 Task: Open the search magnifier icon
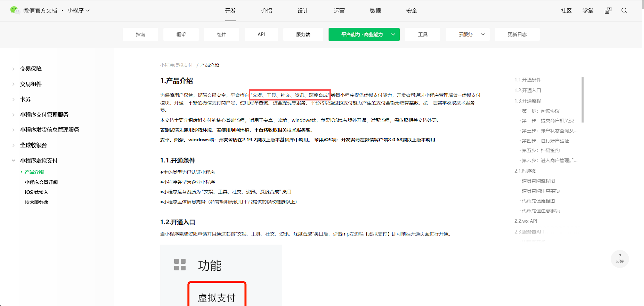624,11
